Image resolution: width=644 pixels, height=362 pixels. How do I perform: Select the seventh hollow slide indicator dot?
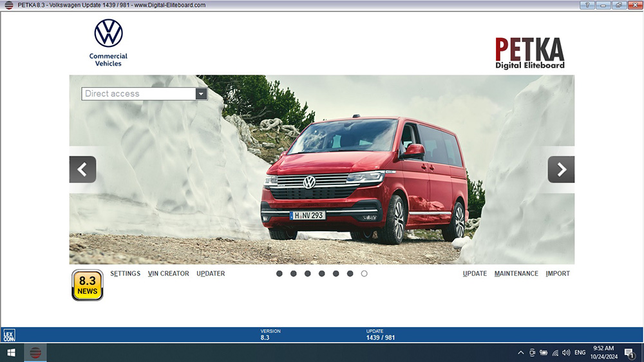tap(365, 274)
